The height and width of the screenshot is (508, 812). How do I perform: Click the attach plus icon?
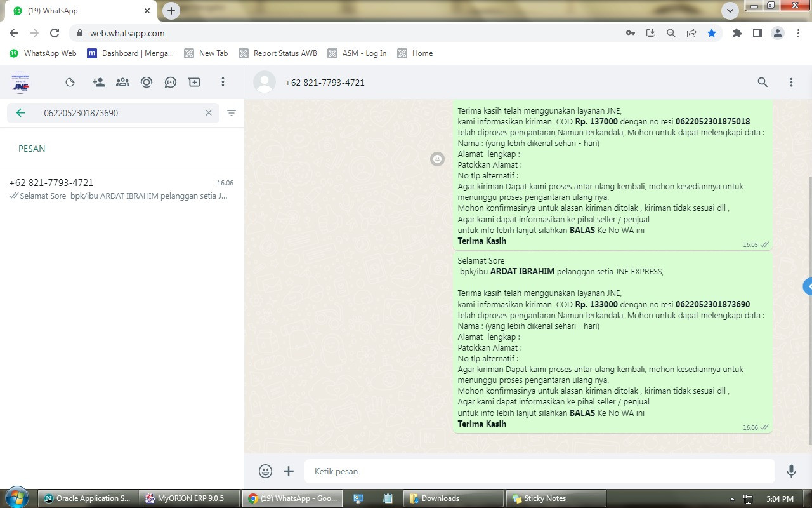[289, 471]
